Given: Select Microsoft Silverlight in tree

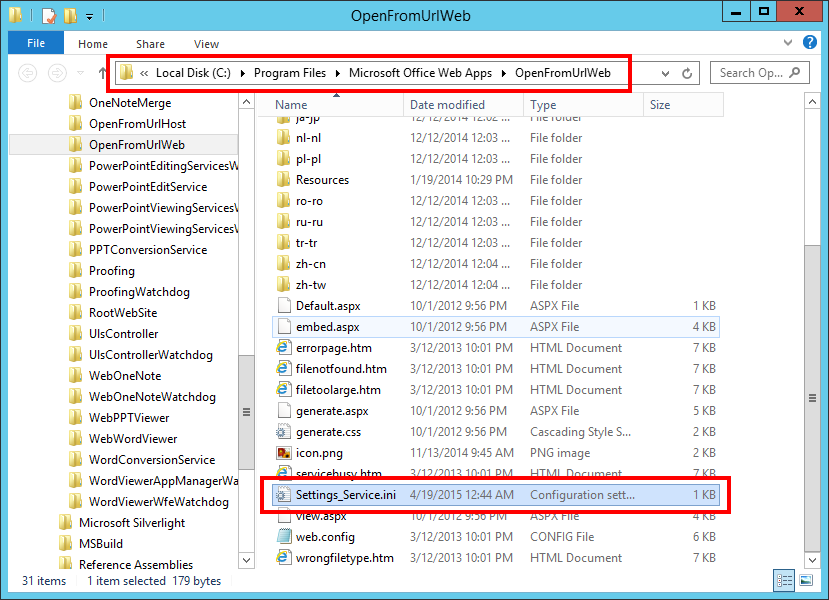Looking at the screenshot, I should tap(132, 523).
